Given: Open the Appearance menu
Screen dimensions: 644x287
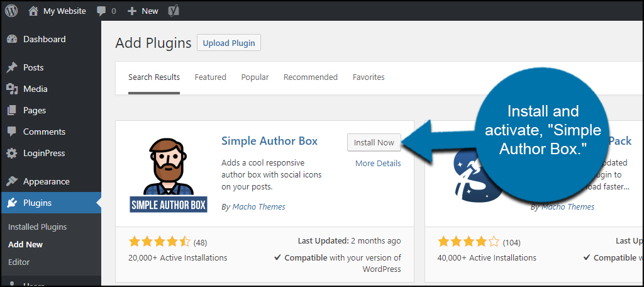Looking at the screenshot, I should point(47,181).
